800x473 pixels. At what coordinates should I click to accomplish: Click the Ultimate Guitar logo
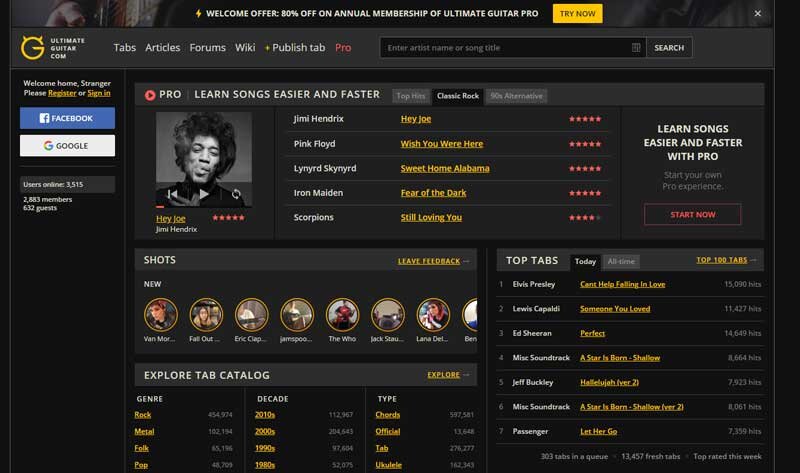pyautogui.click(x=53, y=48)
